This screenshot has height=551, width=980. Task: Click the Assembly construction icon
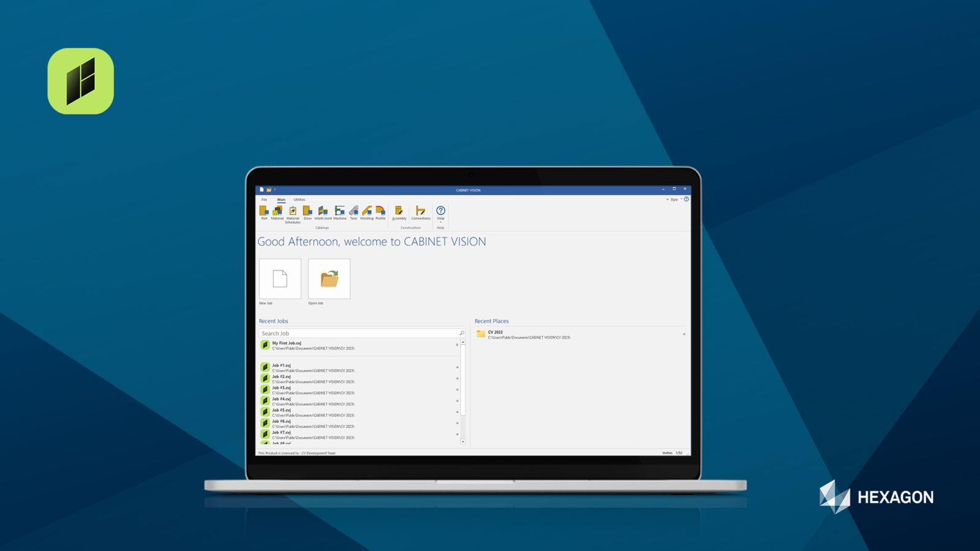click(x=399, y=212)
